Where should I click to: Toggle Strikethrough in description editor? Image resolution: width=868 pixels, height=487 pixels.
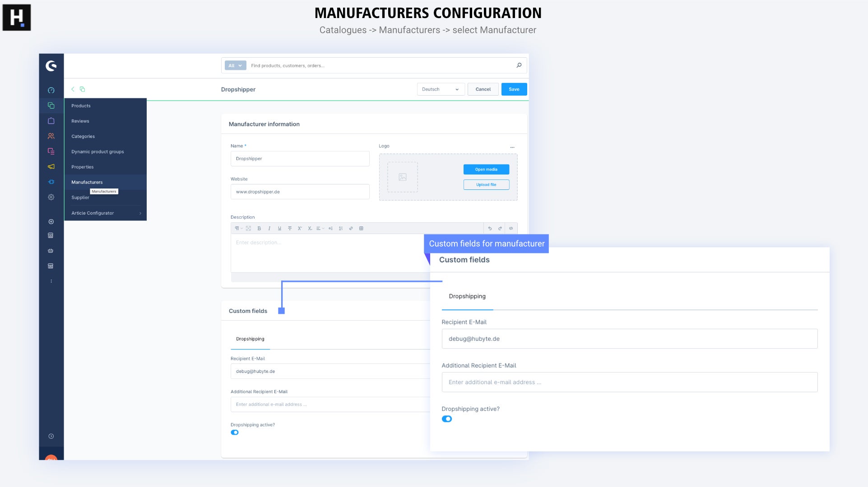(290, 229)
